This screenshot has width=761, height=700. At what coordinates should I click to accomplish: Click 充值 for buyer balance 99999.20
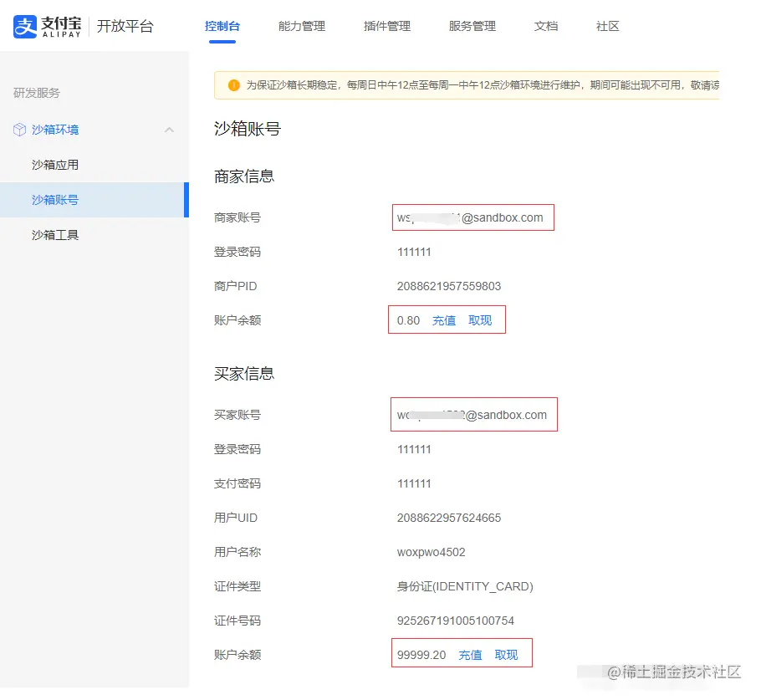[470, 655]
